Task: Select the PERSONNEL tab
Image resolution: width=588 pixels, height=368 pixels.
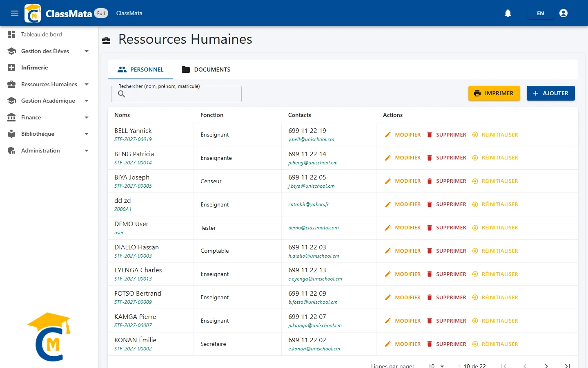Action: [140, 70]
